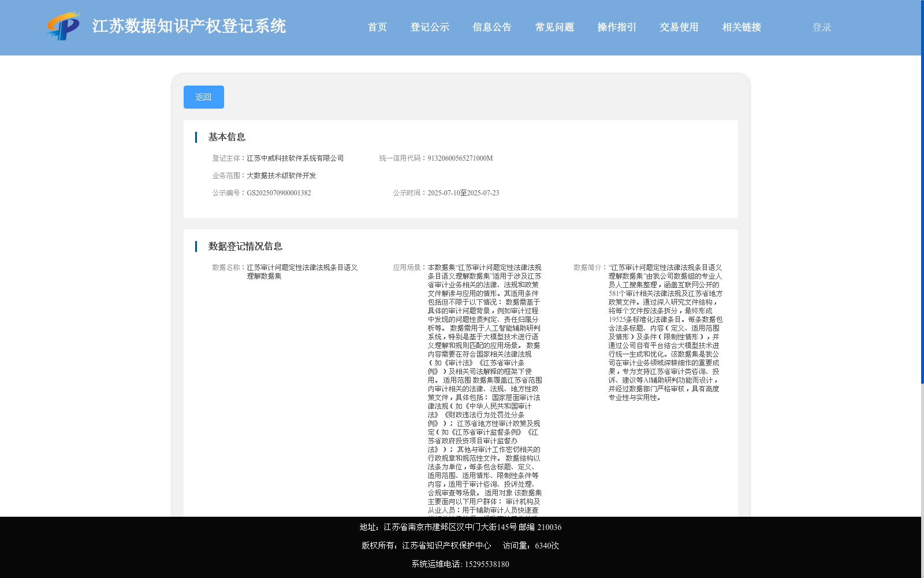
Task: Open the 登记公示 menu item
Action: click(x=430, y=27)
